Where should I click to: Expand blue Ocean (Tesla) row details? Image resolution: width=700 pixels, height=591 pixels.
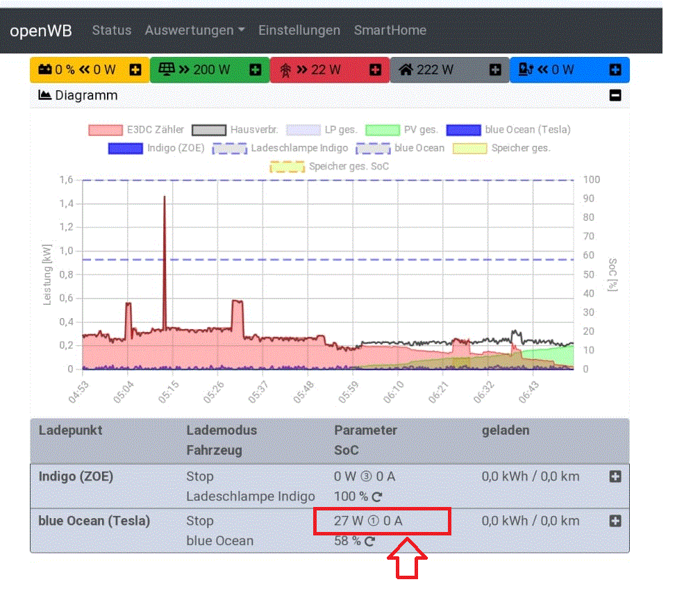coord(615,521)
